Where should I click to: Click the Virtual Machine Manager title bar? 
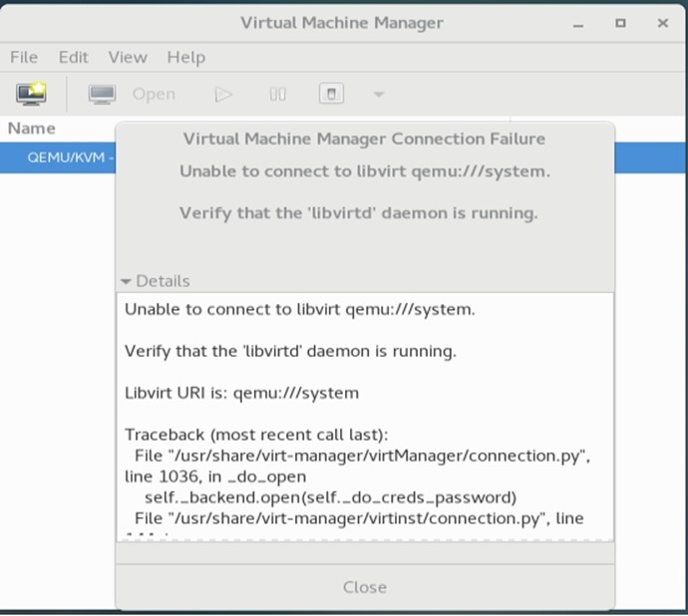tap(342, 22)
